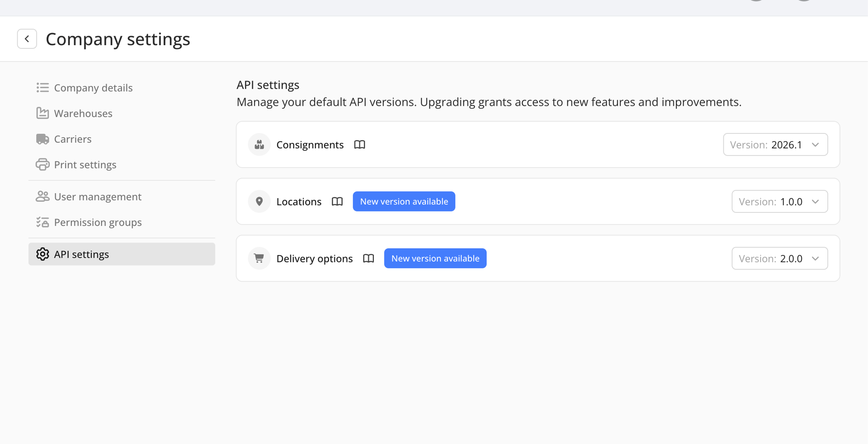This screenshot has height=444, width=868.
Task: Open the Consignments version 2026.1 dropdown
Action: [x=775, y=145]
